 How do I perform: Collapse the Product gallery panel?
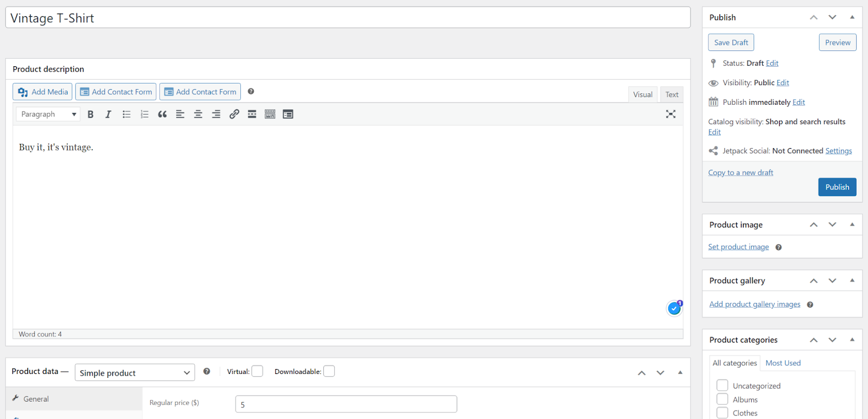coord(852,281)
